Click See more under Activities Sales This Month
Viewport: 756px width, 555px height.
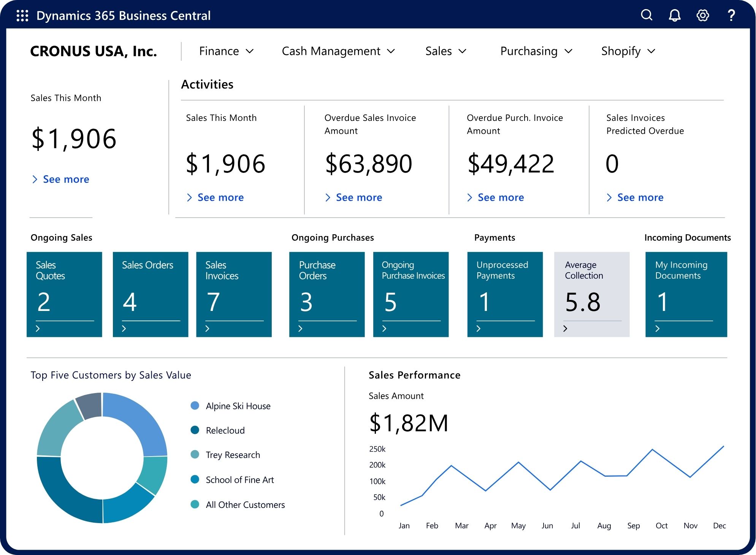click(216, 198)
